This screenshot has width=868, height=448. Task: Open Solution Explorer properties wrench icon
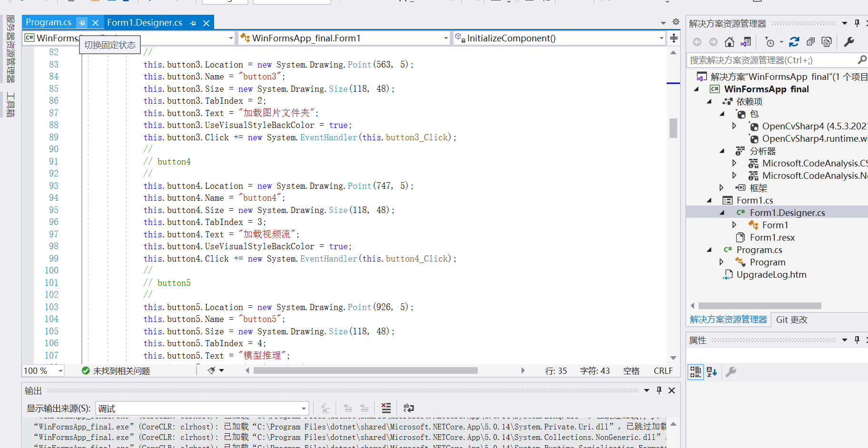(849, 42)
